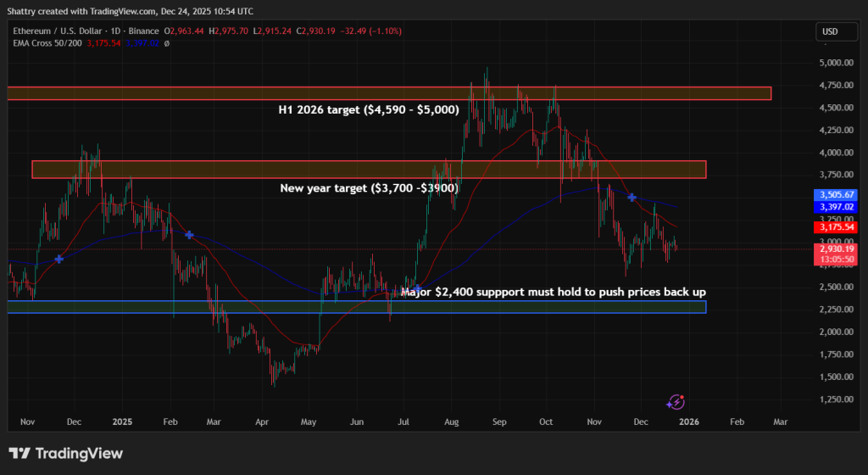Click the 3,505.67 blue price label
This screenshot has height=475, width=868.
837,195
